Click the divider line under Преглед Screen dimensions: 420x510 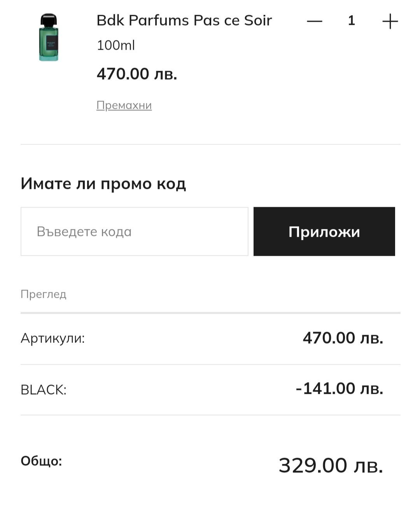pyautogui.click(x=210, y=313)
